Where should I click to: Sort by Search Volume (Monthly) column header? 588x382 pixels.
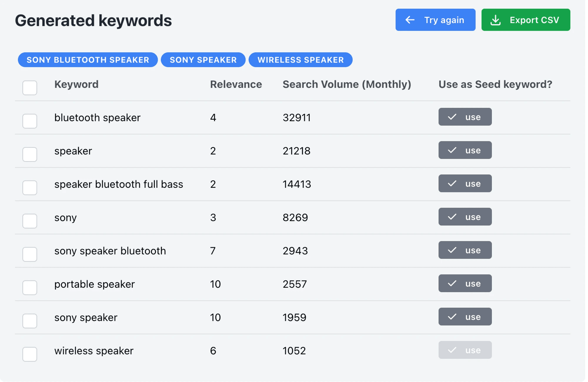pyautogui.click(x=347, y=84)
